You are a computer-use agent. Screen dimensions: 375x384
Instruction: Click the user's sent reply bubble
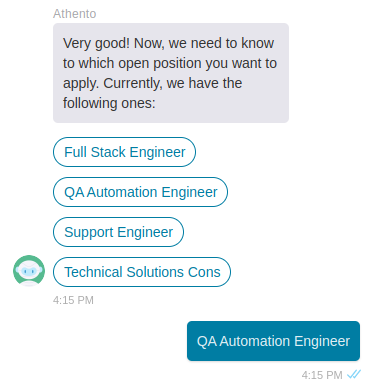(273, 341)
